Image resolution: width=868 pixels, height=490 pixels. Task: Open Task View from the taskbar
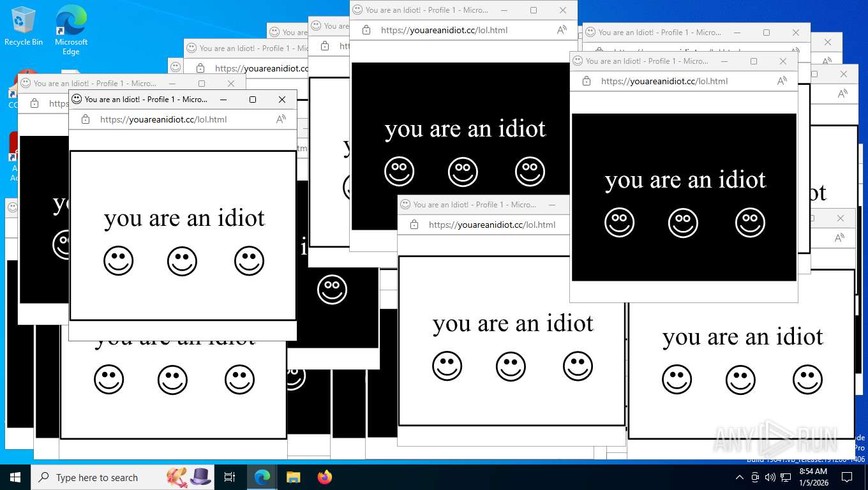tap(230, 477)
